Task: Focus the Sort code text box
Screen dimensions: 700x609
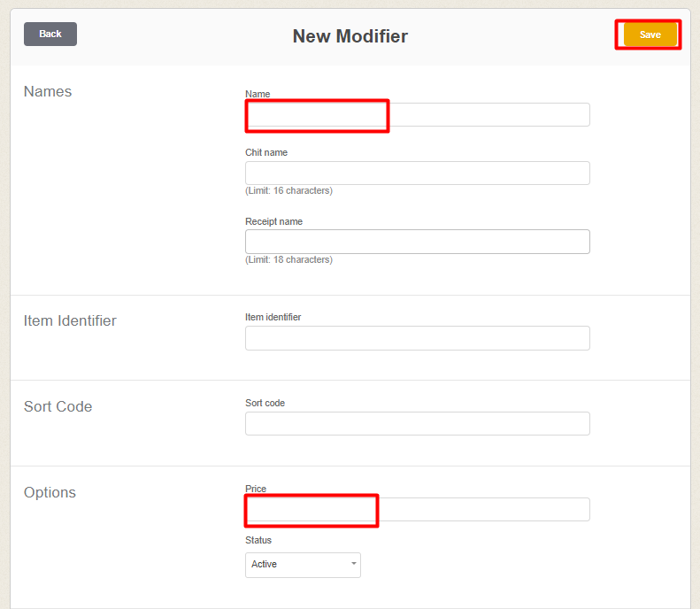Action: [417, 424]
